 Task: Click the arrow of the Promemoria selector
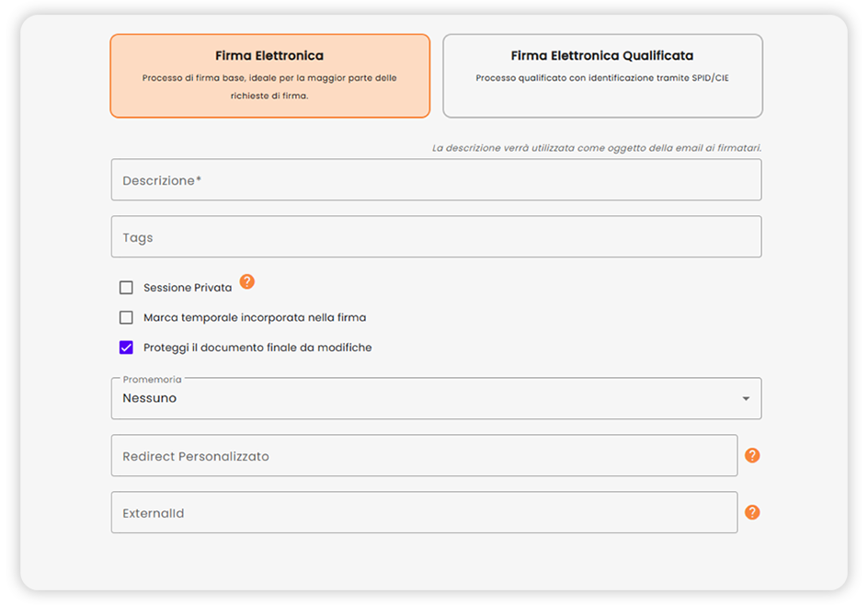pos(746,399)
